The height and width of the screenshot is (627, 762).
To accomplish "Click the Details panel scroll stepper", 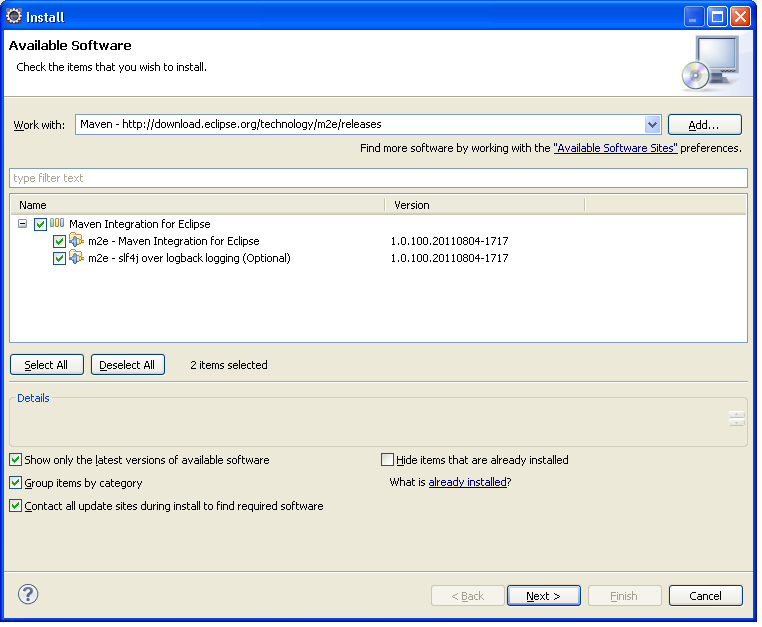I will pyautogui.click(x=737, y=418).
